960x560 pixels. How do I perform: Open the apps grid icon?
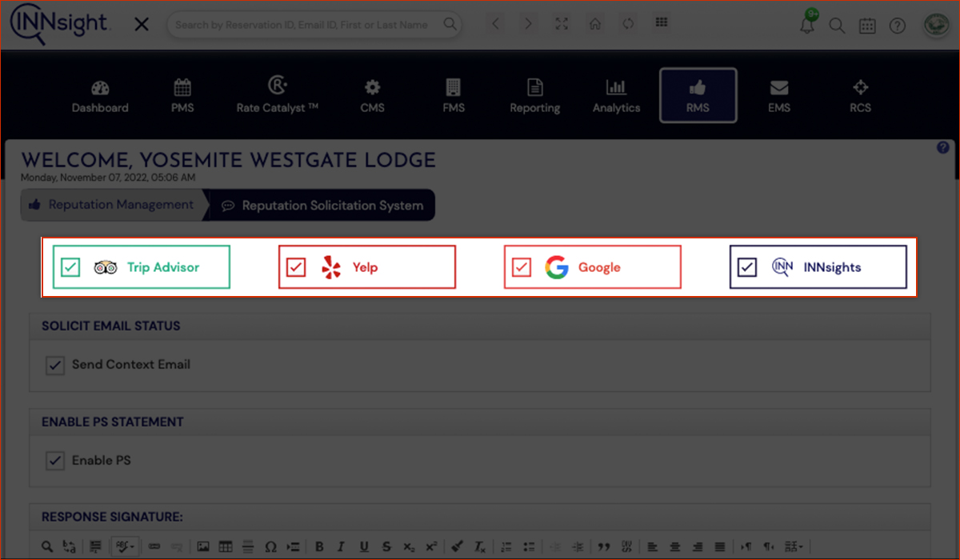click(662, 22)
